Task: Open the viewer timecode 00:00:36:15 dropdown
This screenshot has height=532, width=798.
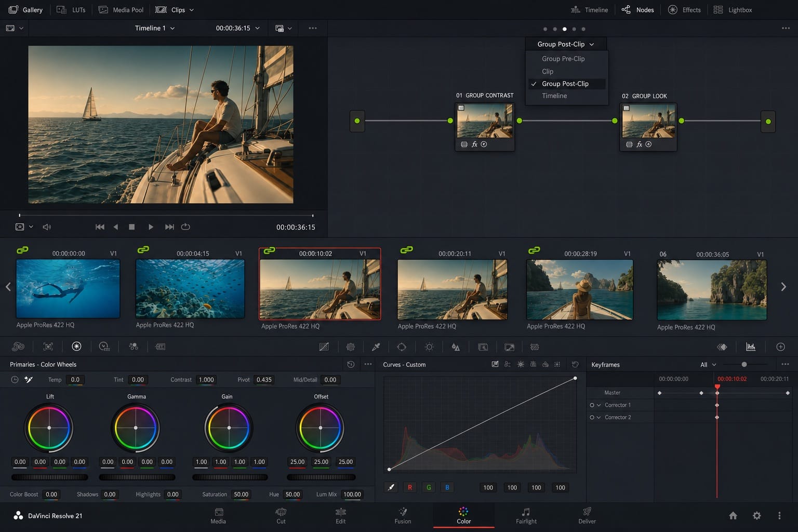Action: [237, 28]
